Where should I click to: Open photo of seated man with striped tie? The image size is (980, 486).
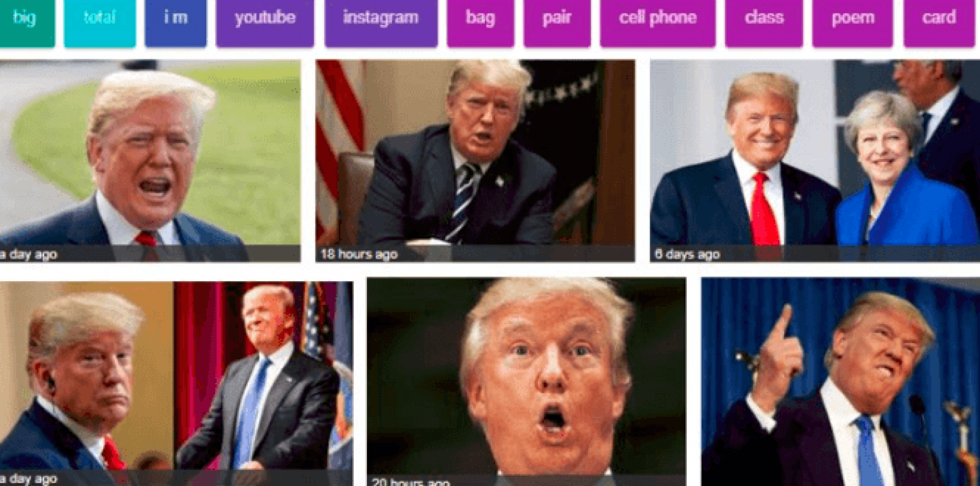click(x=475, y=161)
